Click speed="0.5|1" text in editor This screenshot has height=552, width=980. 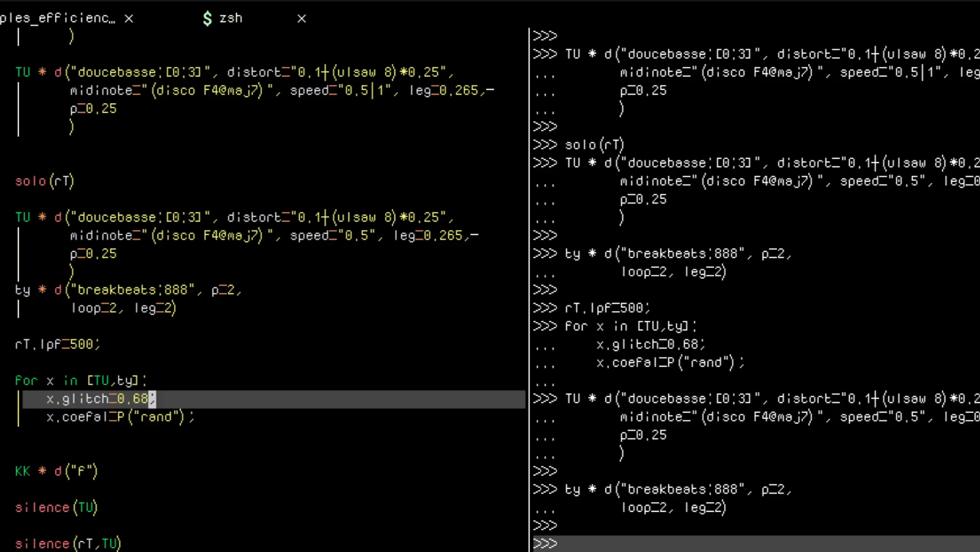click(x=340, y=91)
